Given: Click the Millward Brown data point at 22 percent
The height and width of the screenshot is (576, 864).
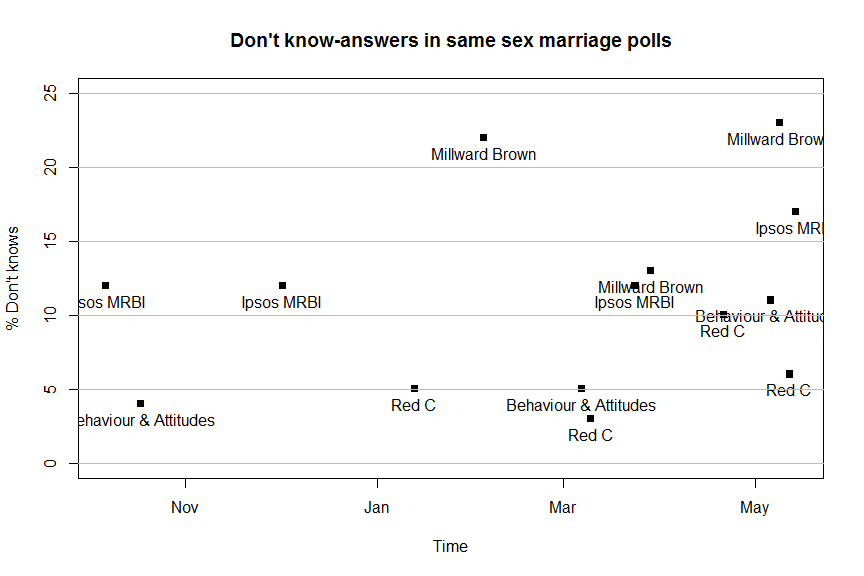Looking at the screenshot, I should click(x=483, y=137).
